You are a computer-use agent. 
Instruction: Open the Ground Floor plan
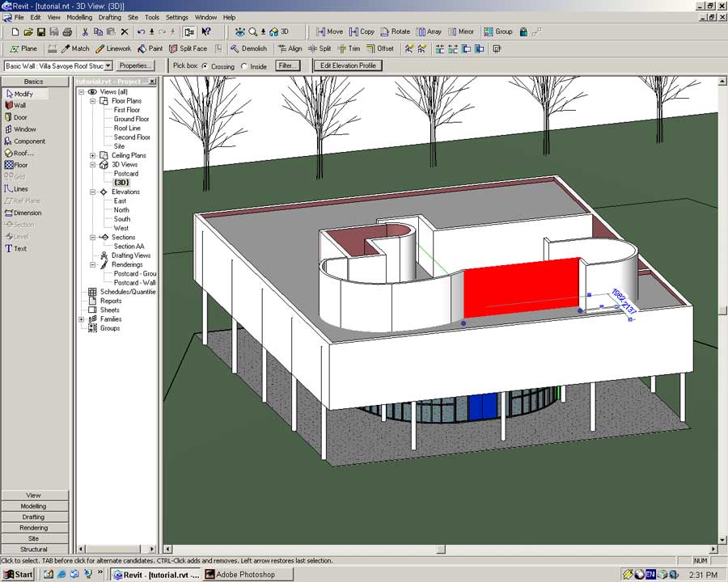click(x=131, y=119)
